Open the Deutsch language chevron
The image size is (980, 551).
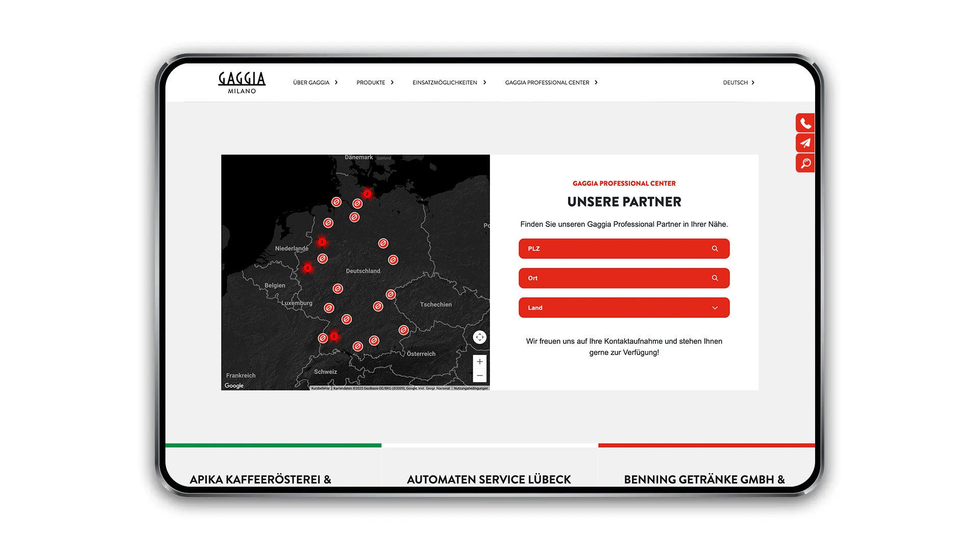click(x=753, y=83)
